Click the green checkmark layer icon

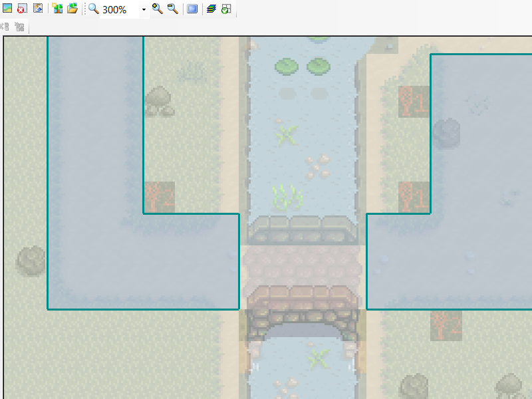coord(226,9)
